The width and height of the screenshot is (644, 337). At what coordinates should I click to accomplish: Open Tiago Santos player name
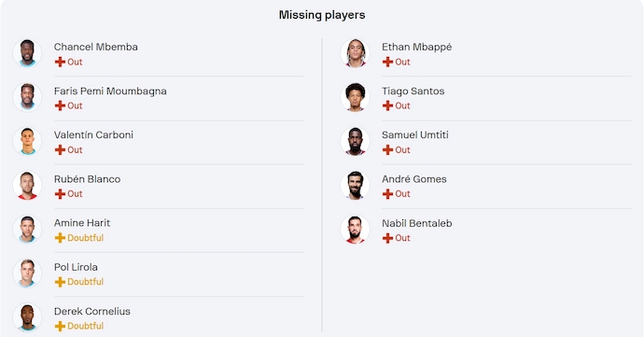coord(413,91)
